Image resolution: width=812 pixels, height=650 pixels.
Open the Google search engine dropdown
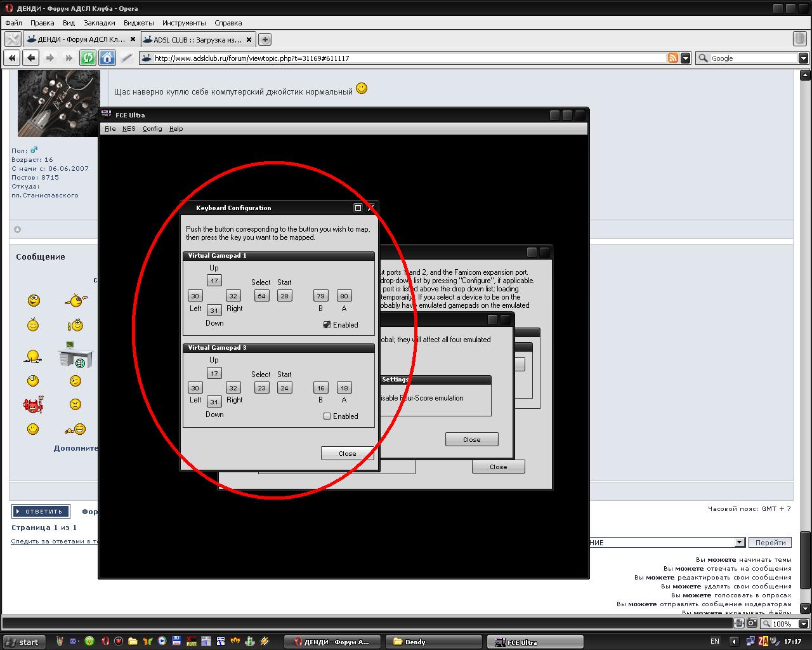(803, 58)
